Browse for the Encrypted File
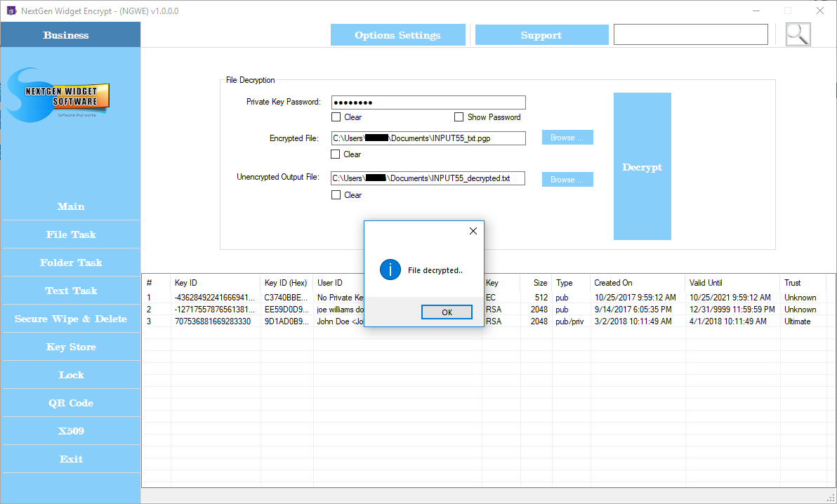 [x=567, y=137]
